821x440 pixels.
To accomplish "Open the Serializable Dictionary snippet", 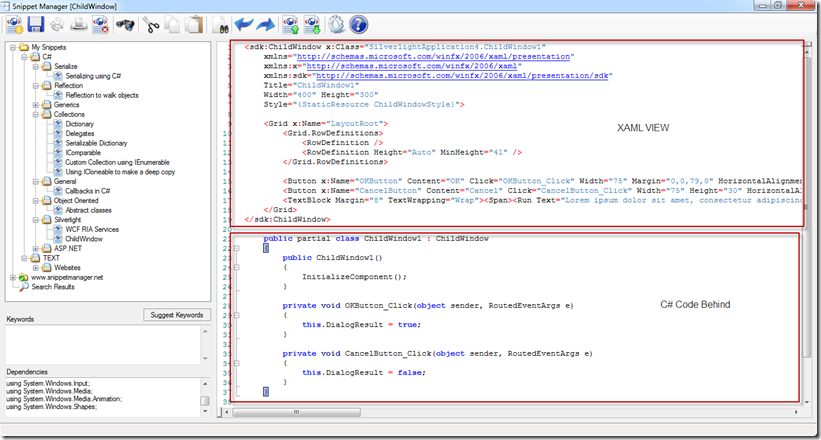I will [x=96, y=143].
